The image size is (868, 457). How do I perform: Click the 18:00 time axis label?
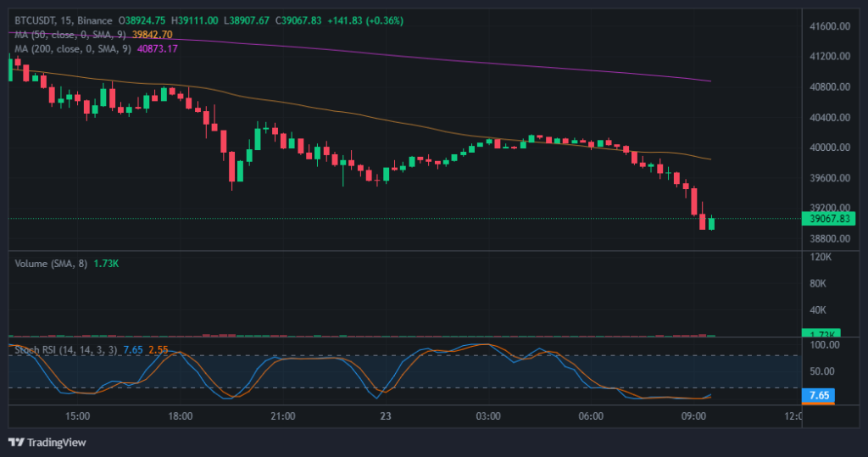point(180,416)
